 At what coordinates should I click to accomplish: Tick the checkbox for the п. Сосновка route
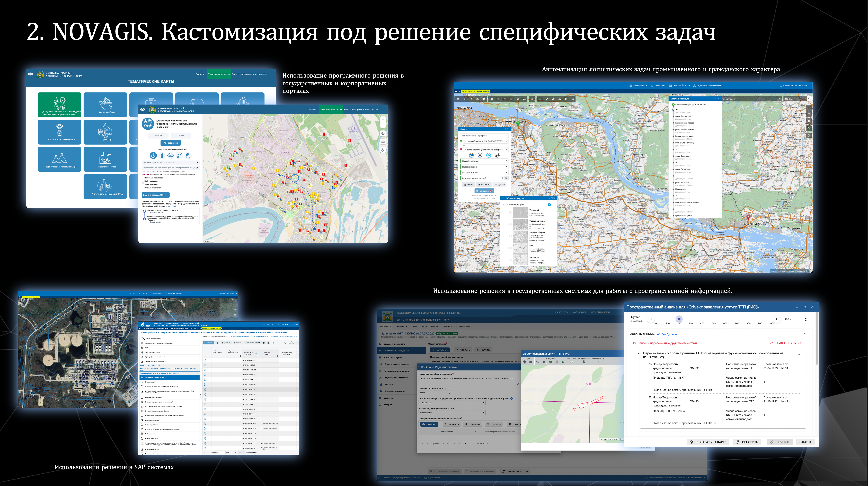tap(510, 225)
